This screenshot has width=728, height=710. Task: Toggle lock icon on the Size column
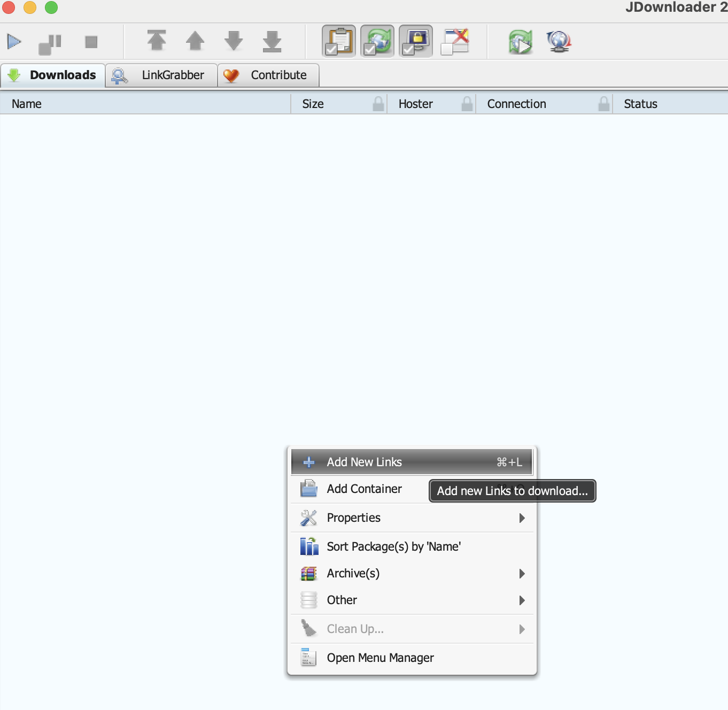[x=378, y=104]
